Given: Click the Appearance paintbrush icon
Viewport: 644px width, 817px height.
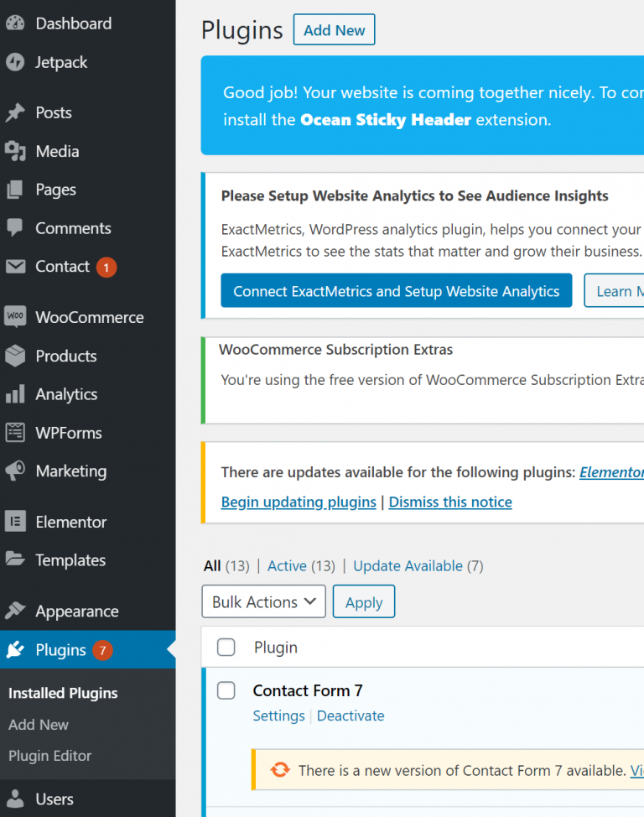Looking at the screenshot, I should coord(15,611).
